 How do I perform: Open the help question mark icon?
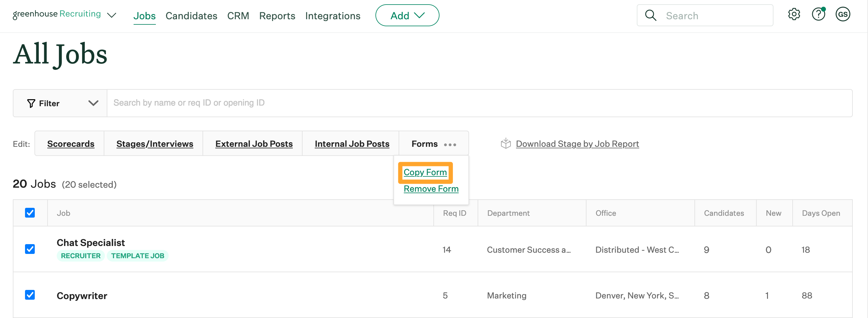point(818,15)
